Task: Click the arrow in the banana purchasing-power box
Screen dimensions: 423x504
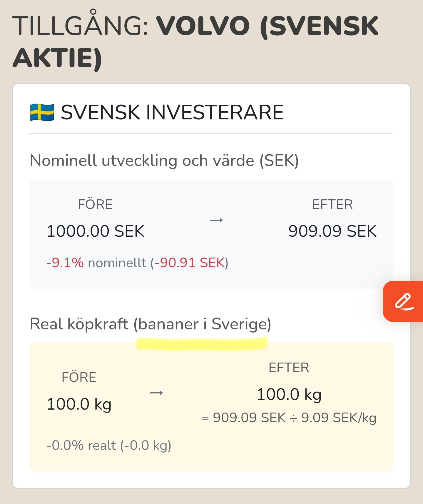Action: pyautogui.click(x=156, y=393)
